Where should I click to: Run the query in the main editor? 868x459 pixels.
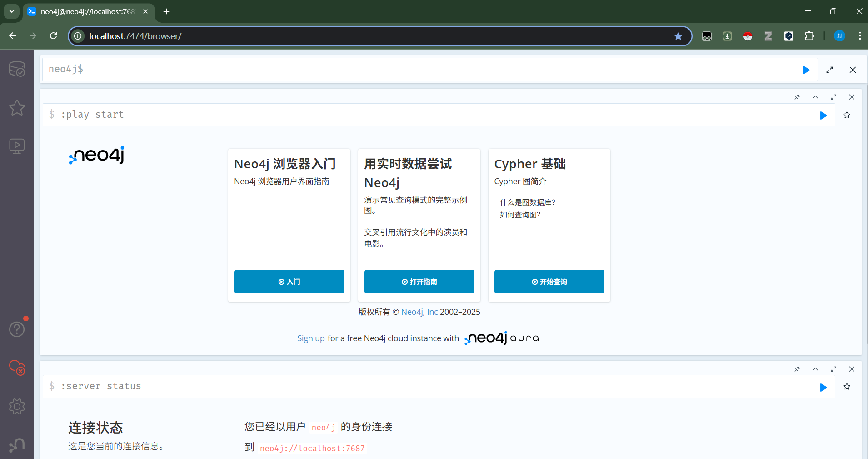point(806,70)
